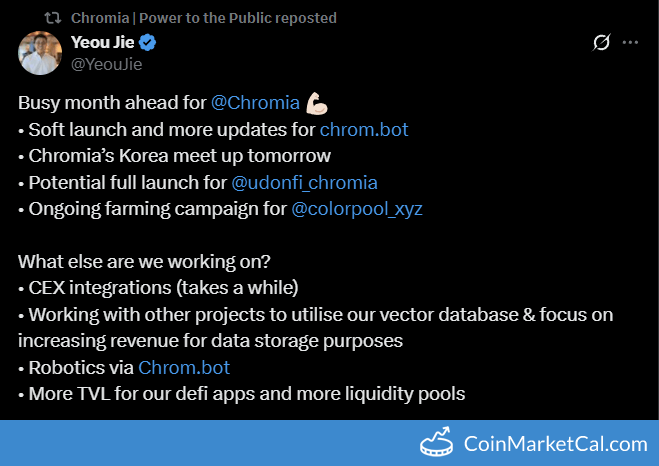Click 'Chromia | Power to the Public reposted'
This screenshot has width=659, height=466.
(203, 18)
